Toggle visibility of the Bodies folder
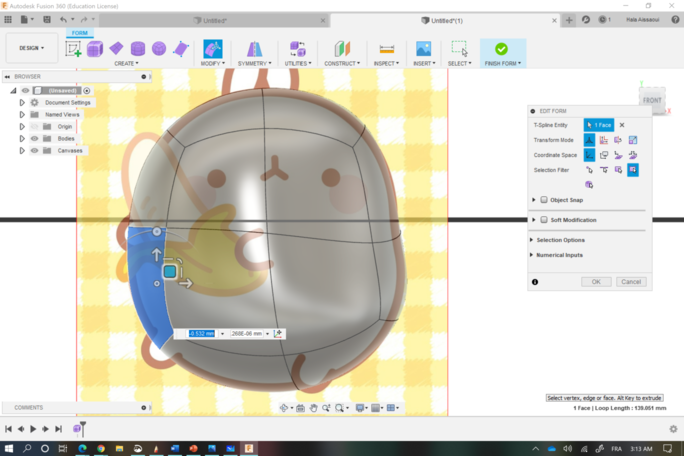This screenshot has height=456, width=684. pos(34,139)
